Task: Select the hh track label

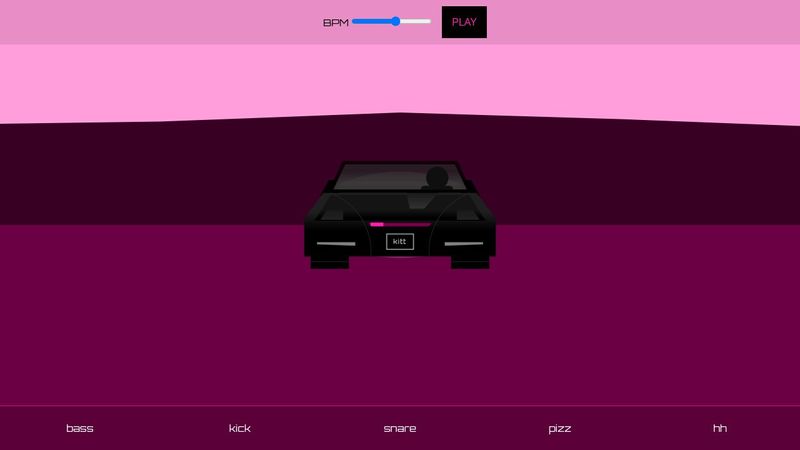Action: click(720, 428)
